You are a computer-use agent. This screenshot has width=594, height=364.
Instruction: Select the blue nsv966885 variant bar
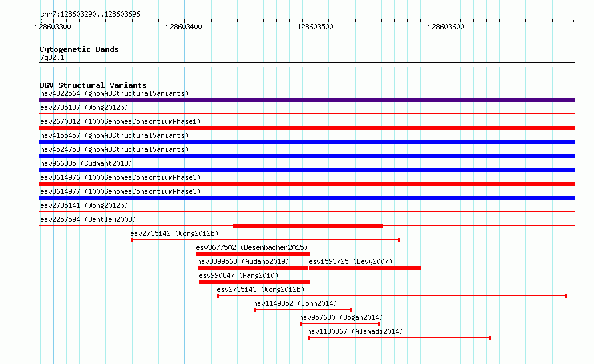(307, 170)
